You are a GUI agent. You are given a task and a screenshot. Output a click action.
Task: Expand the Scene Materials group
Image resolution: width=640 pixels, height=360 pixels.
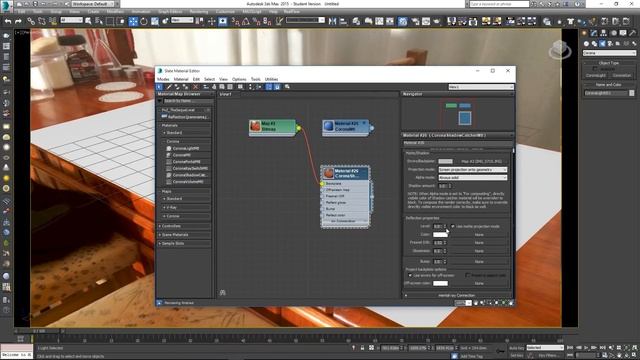tap(184, 235)
